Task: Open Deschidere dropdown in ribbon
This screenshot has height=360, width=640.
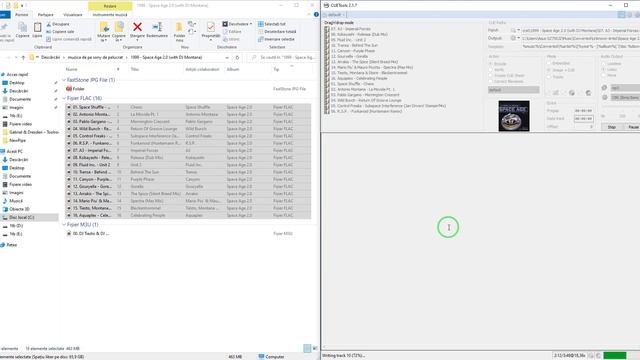Action: 237,24
